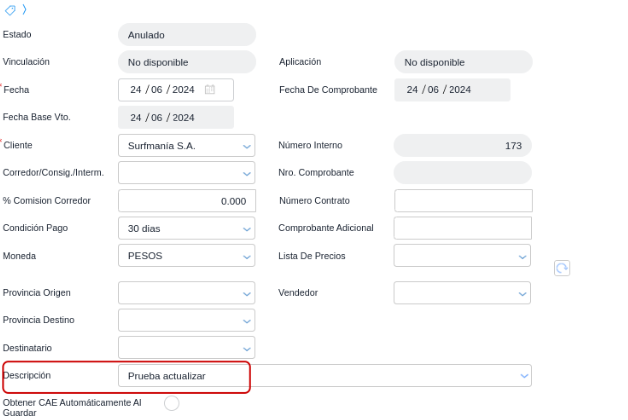Click the Número Contrato input field
628x420 pixels.
[463, 201]
